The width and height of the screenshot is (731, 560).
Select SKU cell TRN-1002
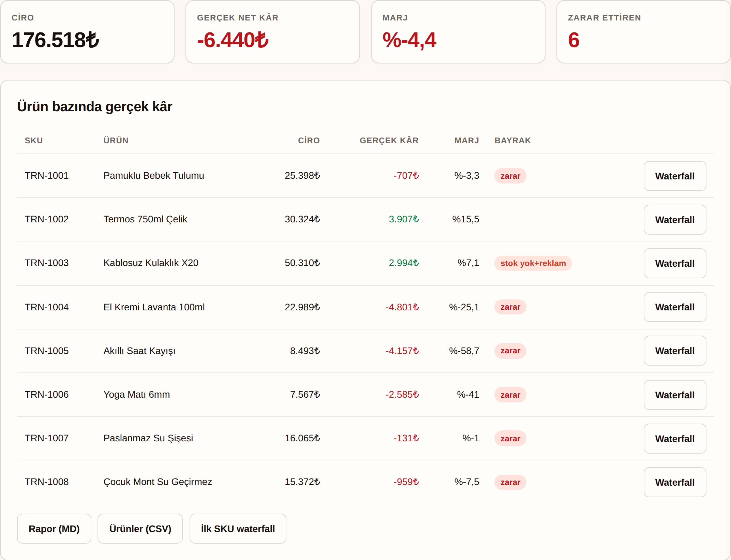pos(47,219)
